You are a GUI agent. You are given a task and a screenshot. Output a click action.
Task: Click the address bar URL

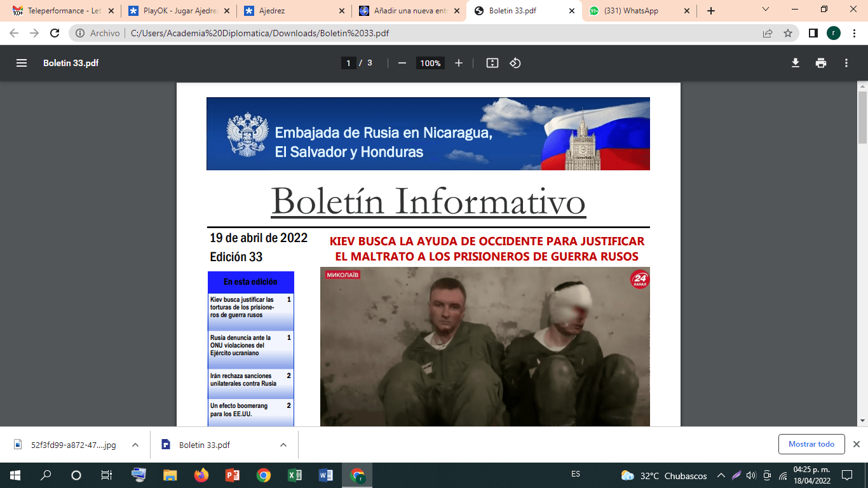click(260, 33)
